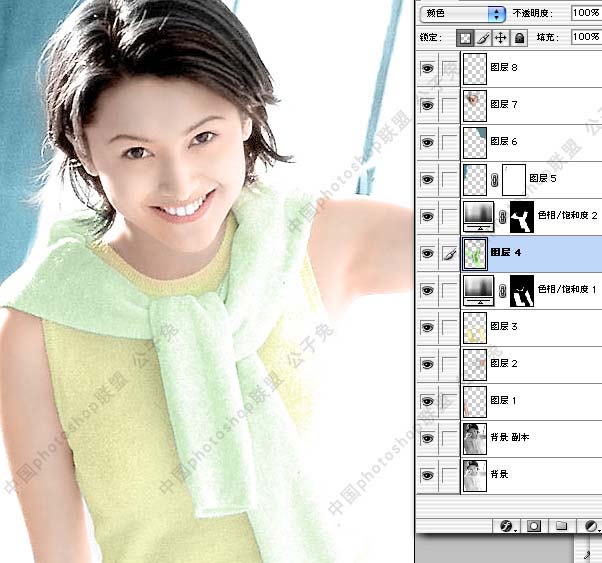Toggle visibility of 背景 layer
Image resolution: width=602 pixels, height=563 pixels.
[428, 475]
